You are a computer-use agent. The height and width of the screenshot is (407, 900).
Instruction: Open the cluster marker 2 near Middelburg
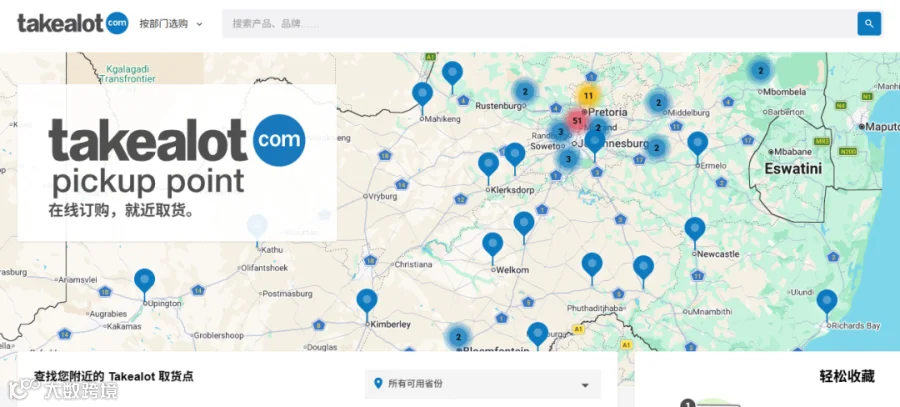click(x=658, y=103)
